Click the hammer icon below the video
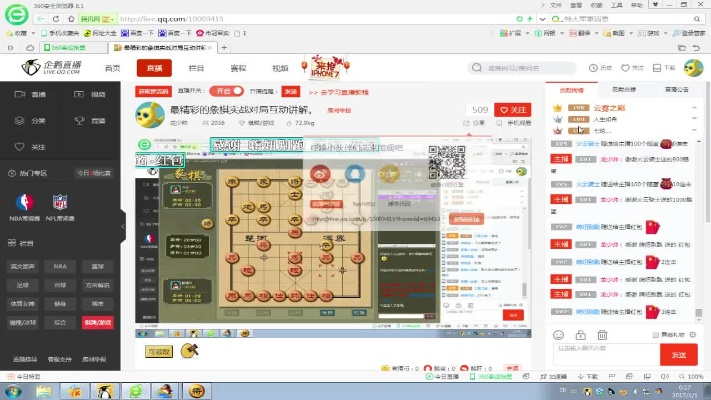Viewport: 711px width, 400px height. point(190,351)
